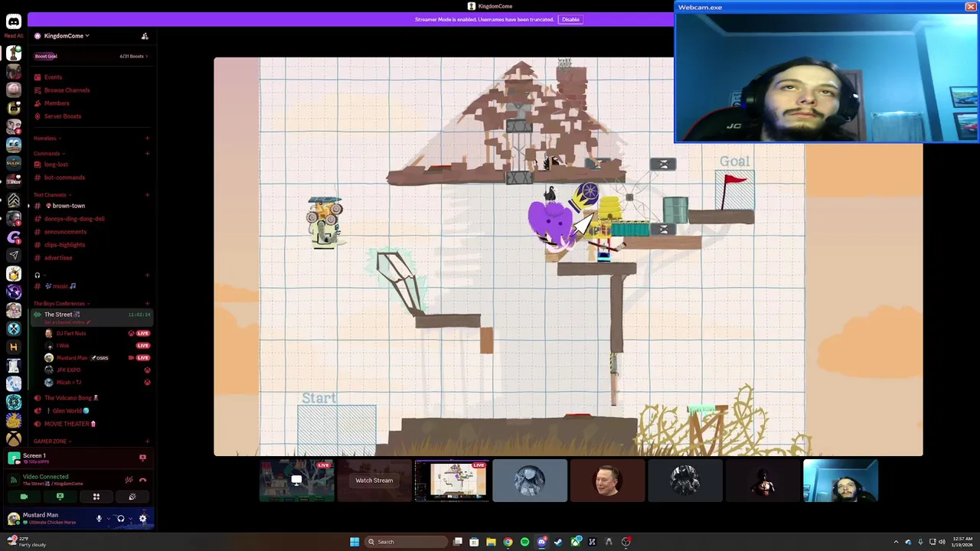980x551 pixels.
Task: Click the taskbar Search box
Action: [x=404, y=542]
